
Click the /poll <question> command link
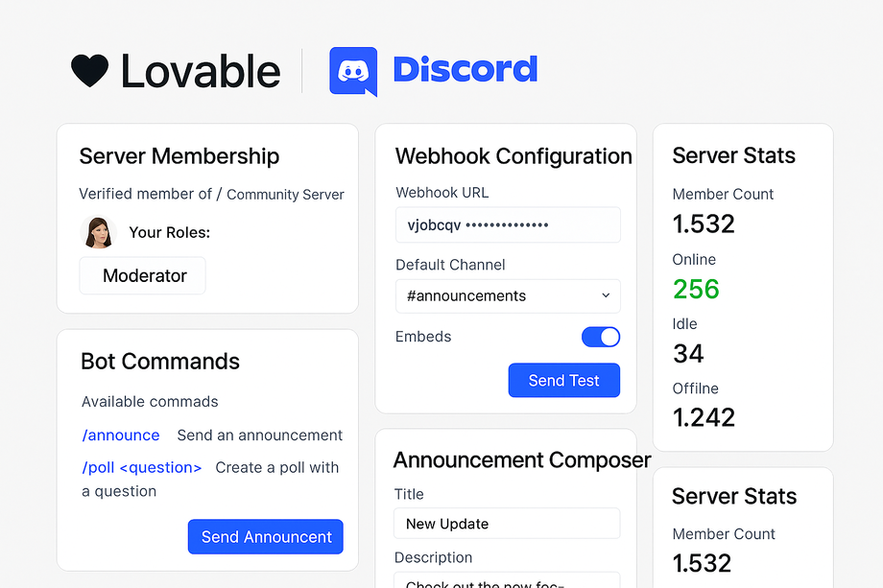[141, 467]
